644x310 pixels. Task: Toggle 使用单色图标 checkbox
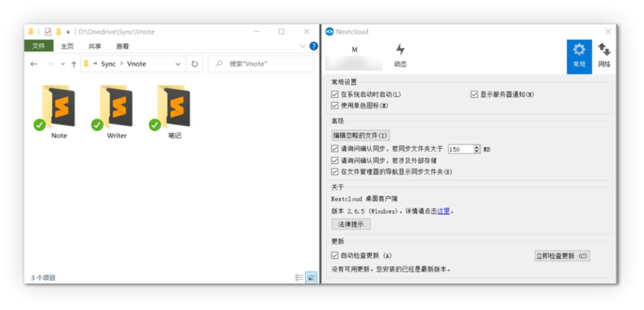click(x=335, y=106)
